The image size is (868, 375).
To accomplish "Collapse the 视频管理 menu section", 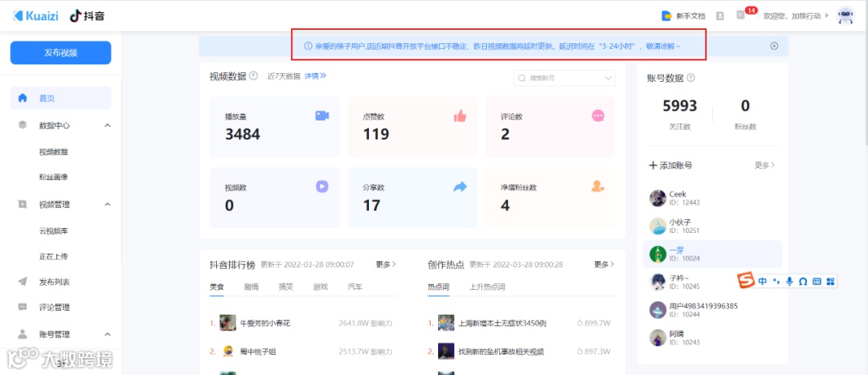I will (108, 205).
